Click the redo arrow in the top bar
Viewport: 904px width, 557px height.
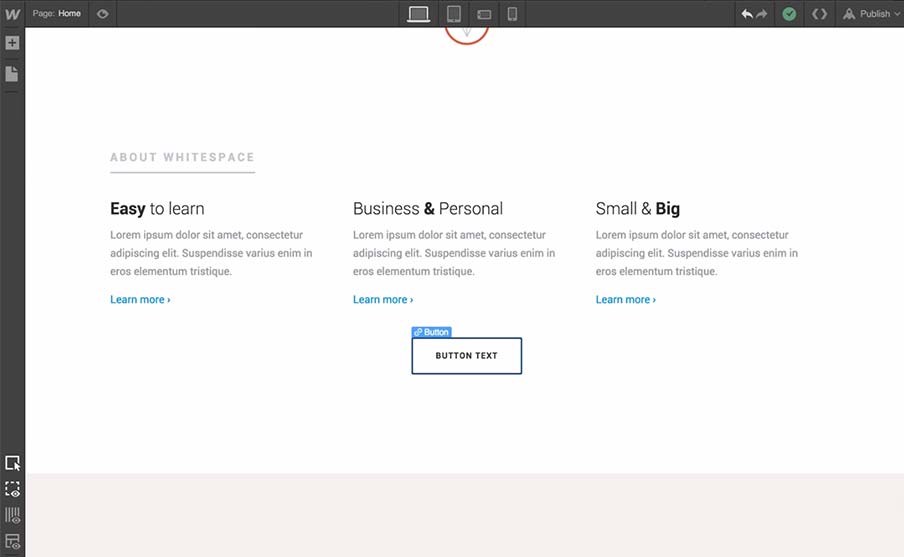(762, 14)
